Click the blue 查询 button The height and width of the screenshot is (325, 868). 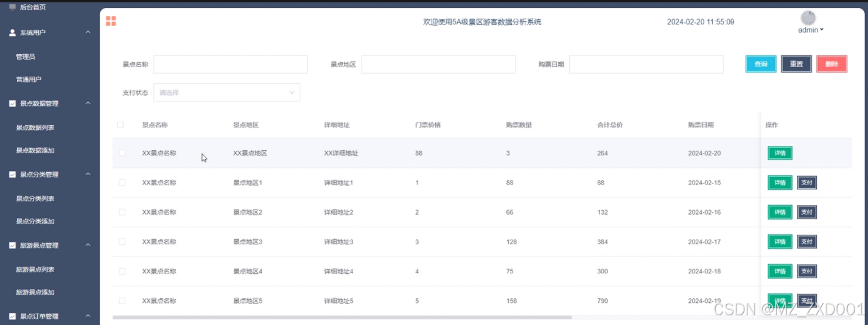click(x=761, y=64)
